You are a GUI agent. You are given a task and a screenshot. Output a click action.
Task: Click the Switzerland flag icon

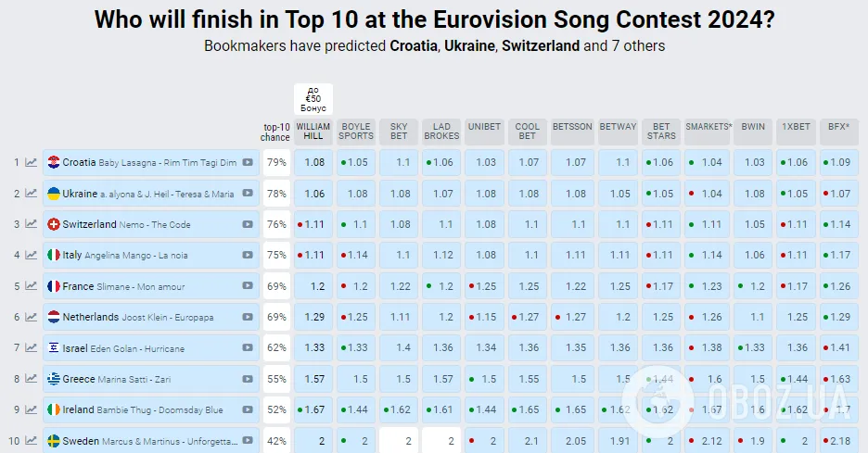(54, 224)
